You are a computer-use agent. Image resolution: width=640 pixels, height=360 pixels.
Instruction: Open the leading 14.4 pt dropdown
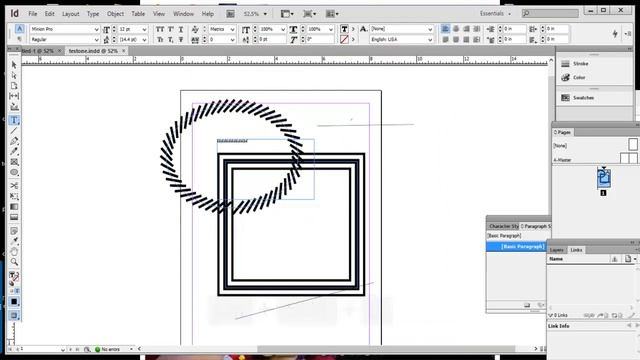coord(144,40)
